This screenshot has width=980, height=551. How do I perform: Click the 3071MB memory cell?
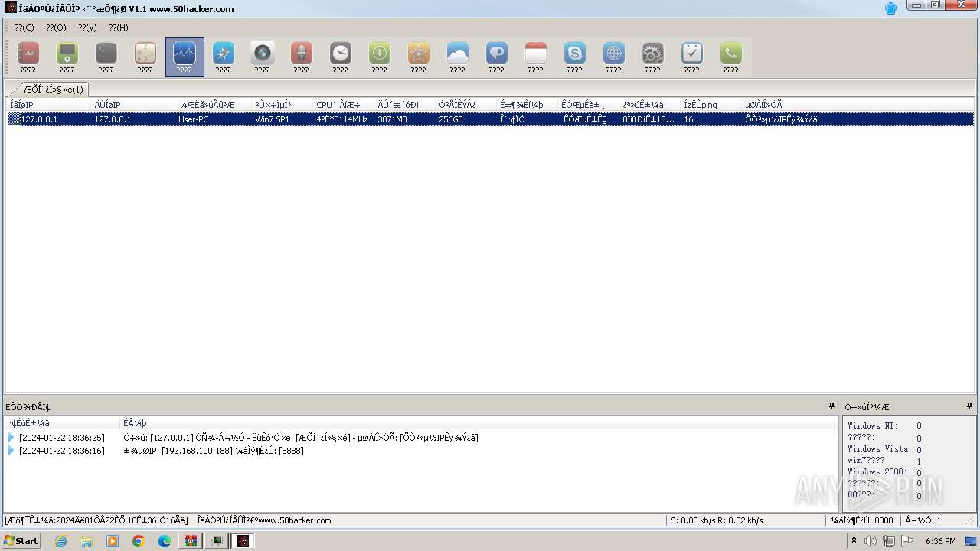(x=392, y=119)
